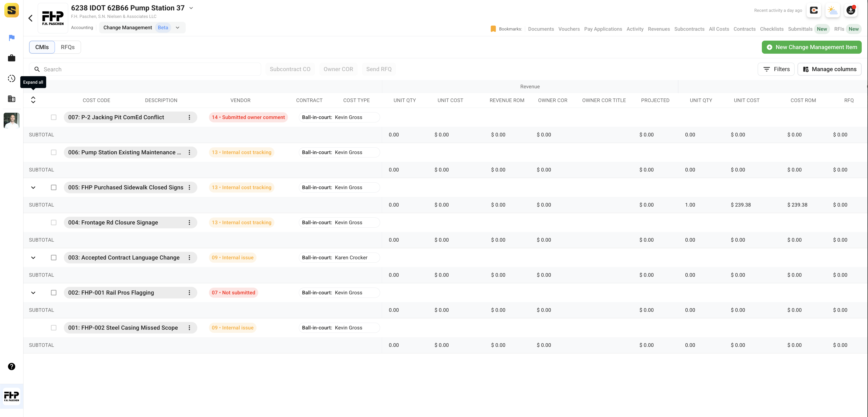Open the briefcase icon in sidebar
The image size is (868, 417).
(x=11, y=58)
